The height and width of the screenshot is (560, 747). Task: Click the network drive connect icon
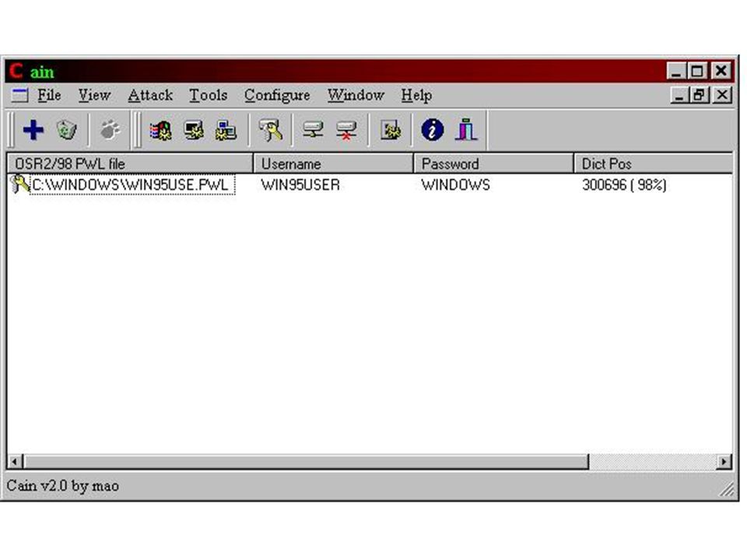313,130
